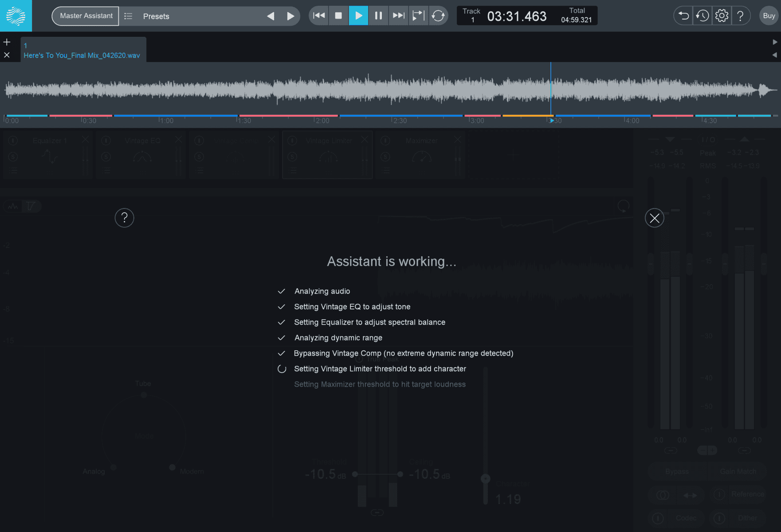Click the play selection flag icon
The image size is (781, 532).
pyautogui.click(x=418, y=16)
